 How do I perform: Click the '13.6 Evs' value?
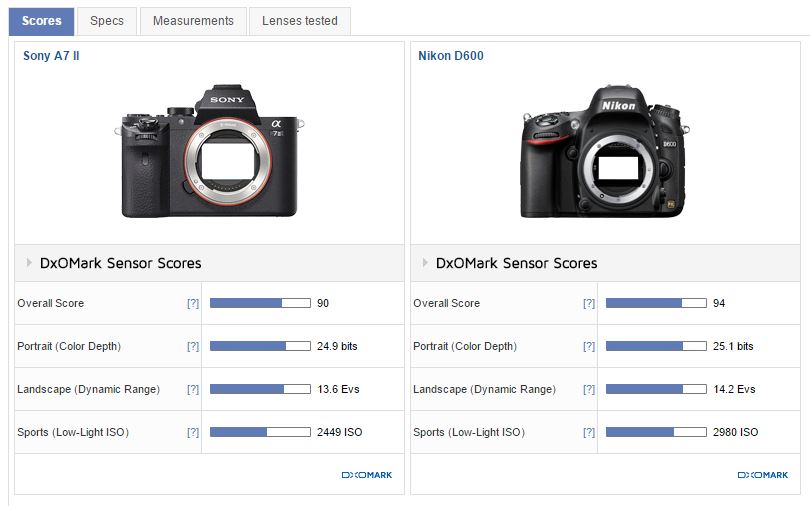pyautogui.click(x=338, y=389)
